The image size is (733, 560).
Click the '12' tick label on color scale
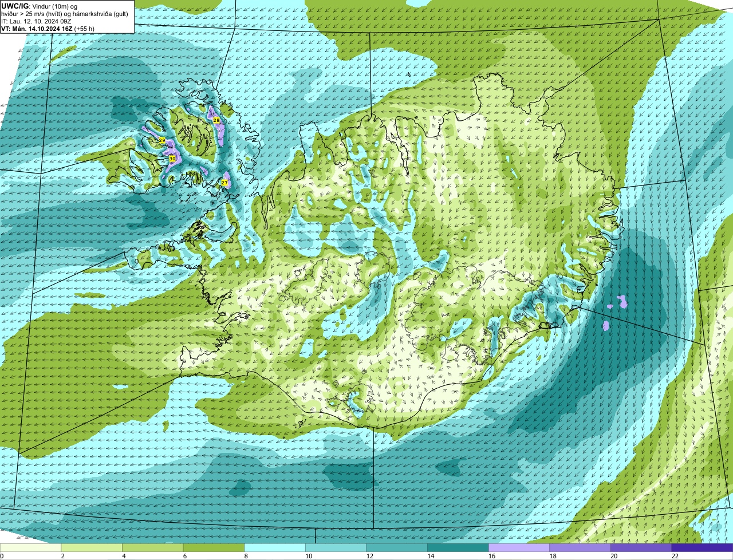click(x=369, y=556)
